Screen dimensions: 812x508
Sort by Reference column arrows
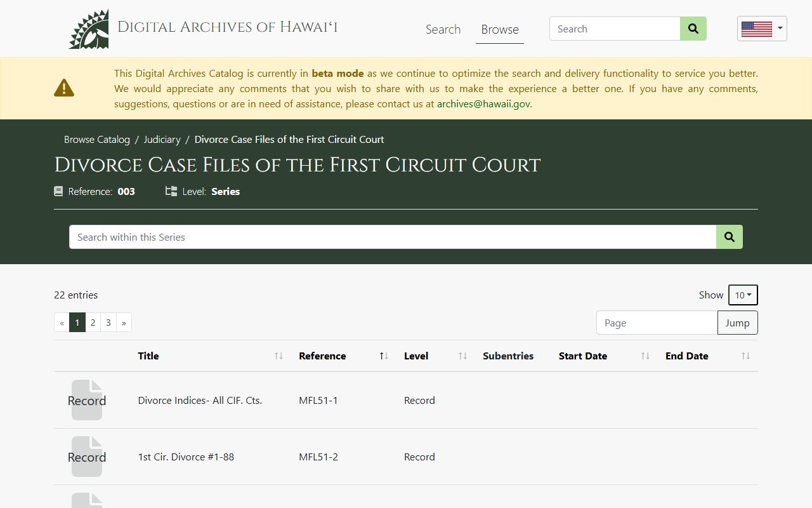pos(384,356)
